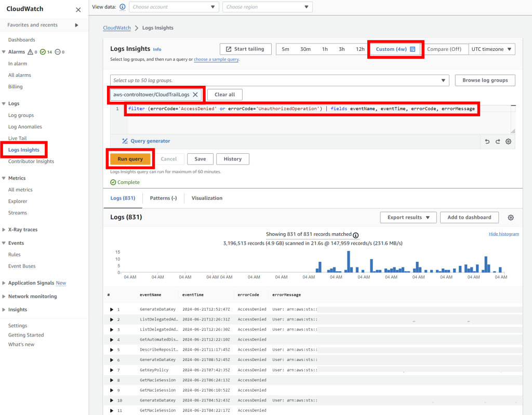The height and width of the screenshot is (415, 532).
Task: Expand the first log result row
Action: point(113,309)
